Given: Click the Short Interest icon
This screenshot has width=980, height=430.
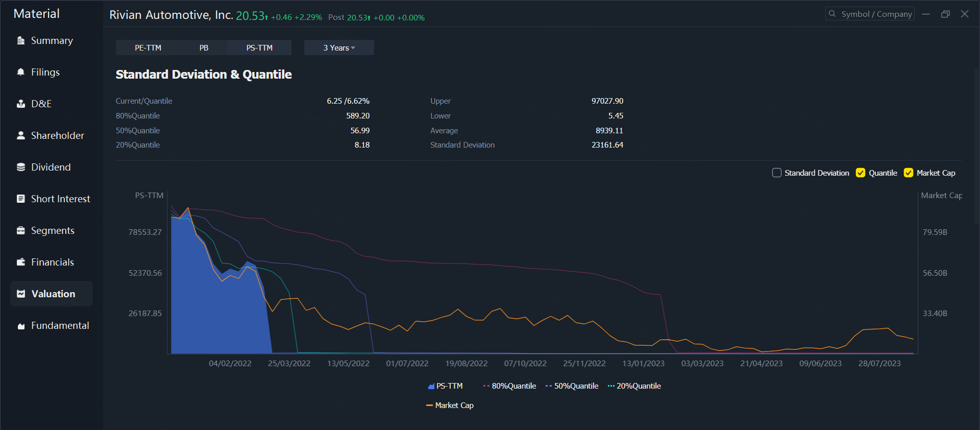Looking at the screenshot, I should (x=21, y=199).
